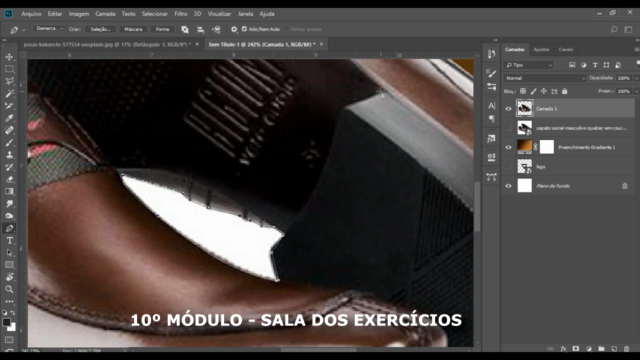640x360 pixels.
Task: Open the Imagem menu
Action: (x=79, y=14)
